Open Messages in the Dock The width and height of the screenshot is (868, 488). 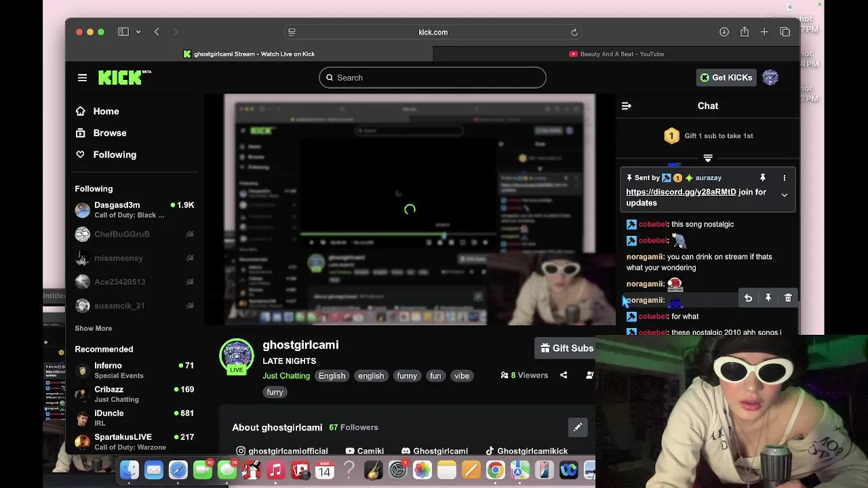(x=226, y=470)
